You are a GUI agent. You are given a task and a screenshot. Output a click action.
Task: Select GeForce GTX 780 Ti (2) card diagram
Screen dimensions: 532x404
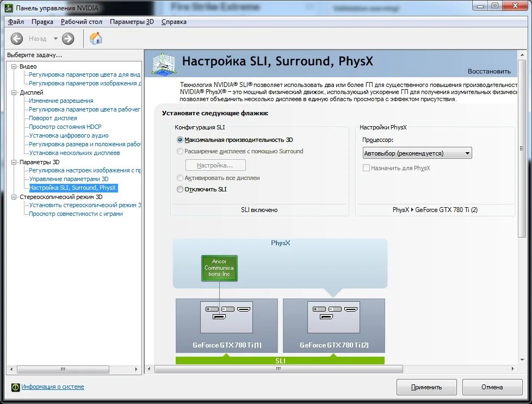pyautogui.click(x=334, y=326)
